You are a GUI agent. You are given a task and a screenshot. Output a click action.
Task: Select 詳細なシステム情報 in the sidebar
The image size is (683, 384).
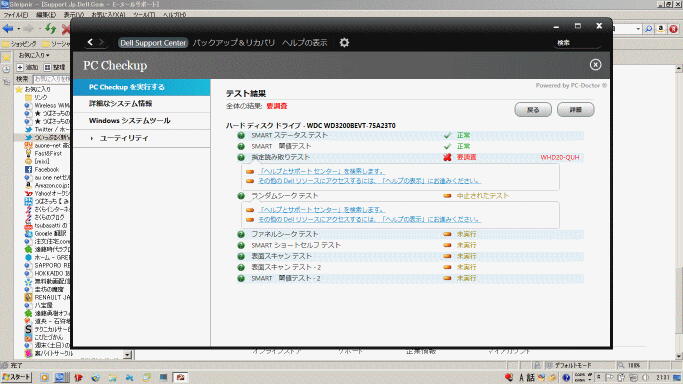(x=142, y=104)
